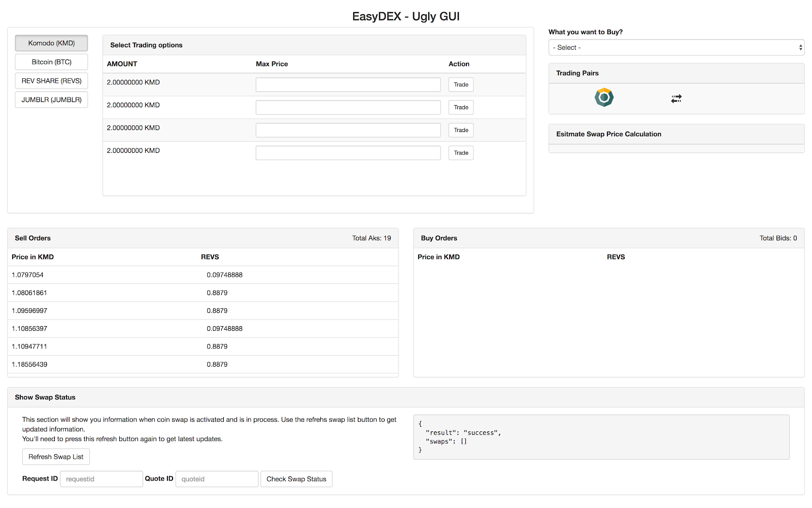Focus the Quote ID input field
812x508 pixels.
217,479
